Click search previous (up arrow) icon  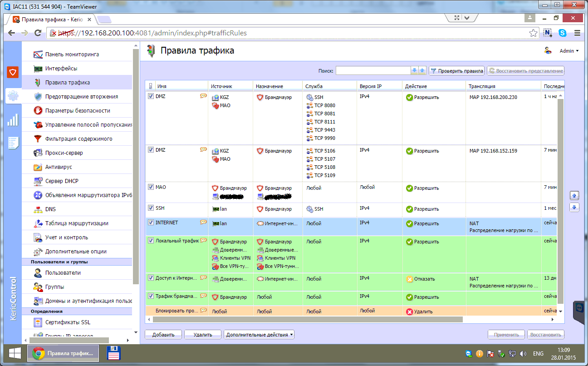422,70
